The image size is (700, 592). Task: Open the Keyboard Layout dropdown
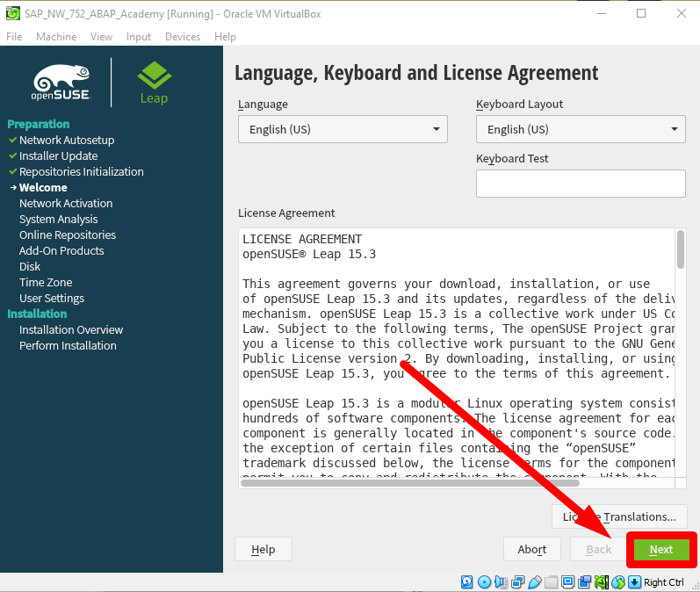581,129
